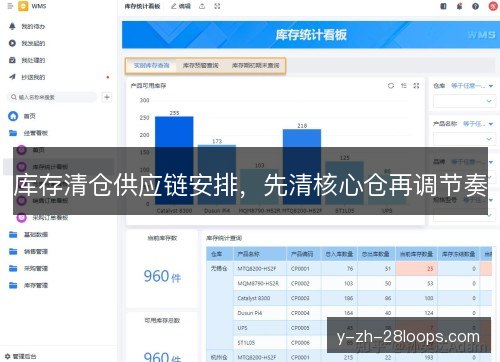
Task: Click the highlighted stock value 25 cell
Action: tap(416, 269)
